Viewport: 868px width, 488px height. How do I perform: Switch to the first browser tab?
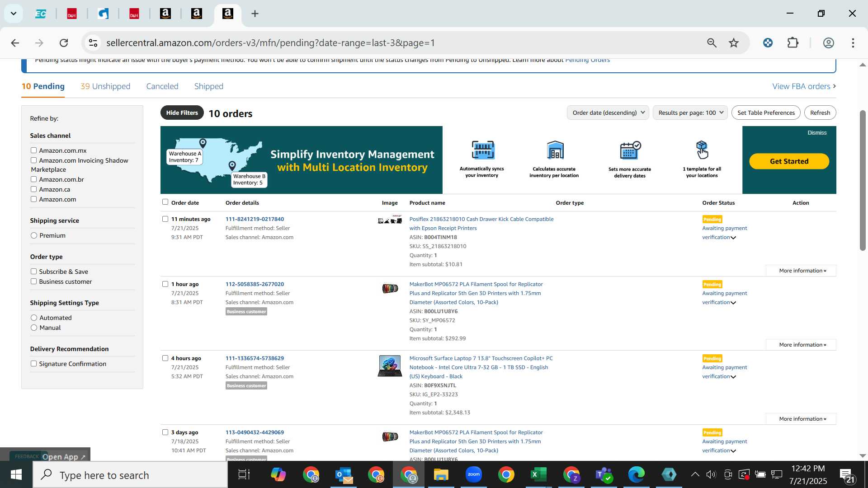(41, 14)
